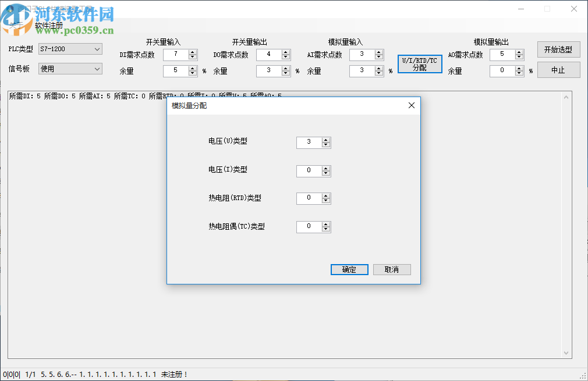Image resolution: width=588 pixels, height=381 pixels.
Task: Click the scrollbar down arrow on the right
Action: (x=566, y=352)
